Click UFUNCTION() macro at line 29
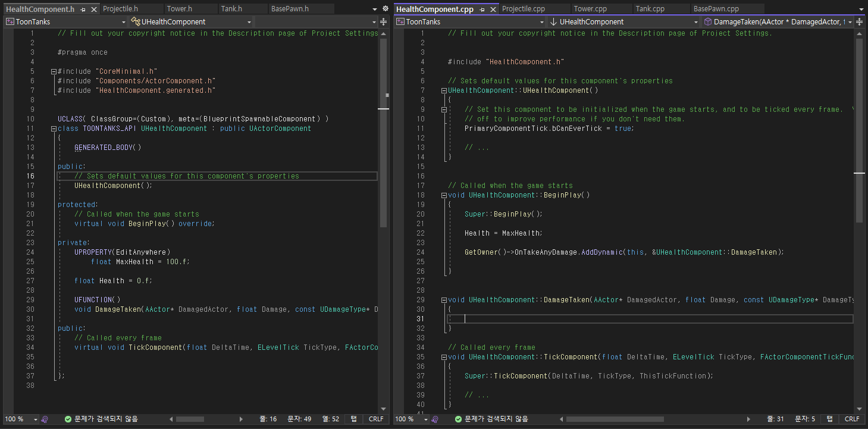 pos(97,300)
